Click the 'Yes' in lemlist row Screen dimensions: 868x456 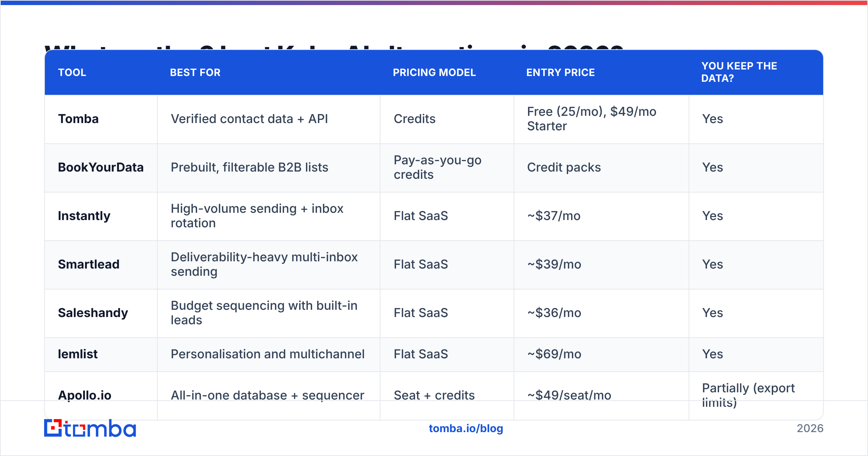pos(712,354)
